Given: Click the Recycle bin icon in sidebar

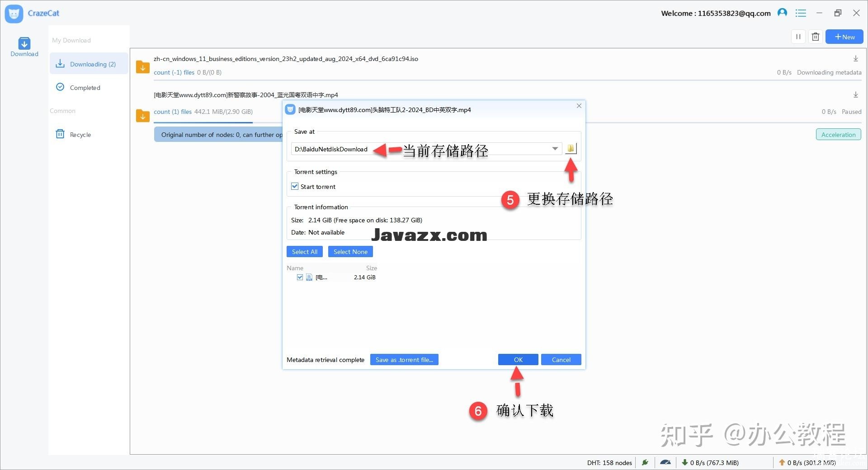Looking at the screenshot, I should pyautogui.click(x=60, y=134).
